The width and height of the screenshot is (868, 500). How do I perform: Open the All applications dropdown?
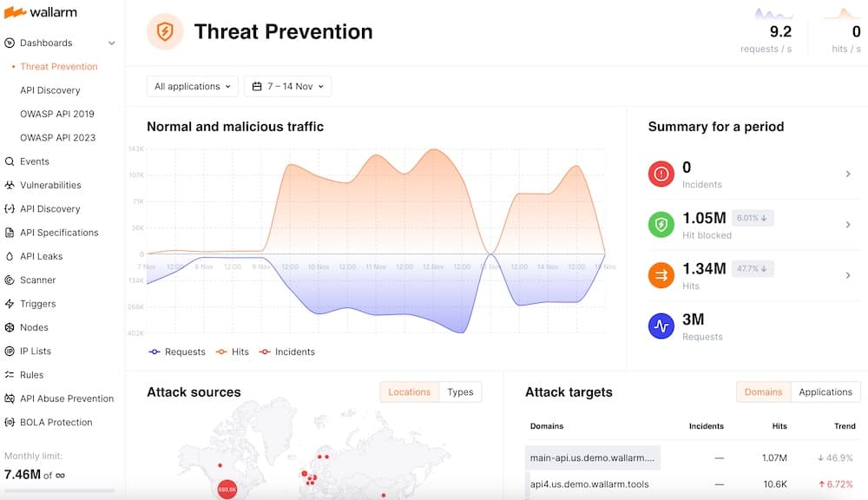tap(192, 86)
